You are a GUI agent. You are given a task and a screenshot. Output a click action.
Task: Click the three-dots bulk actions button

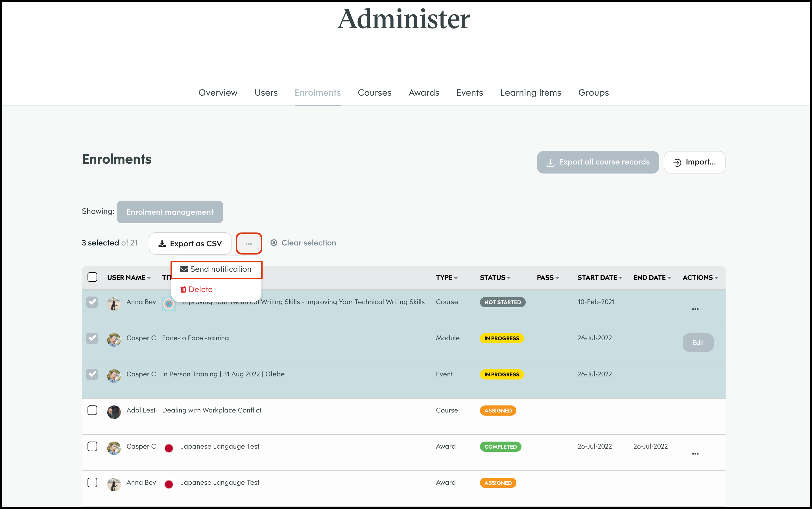coord(248,243)
